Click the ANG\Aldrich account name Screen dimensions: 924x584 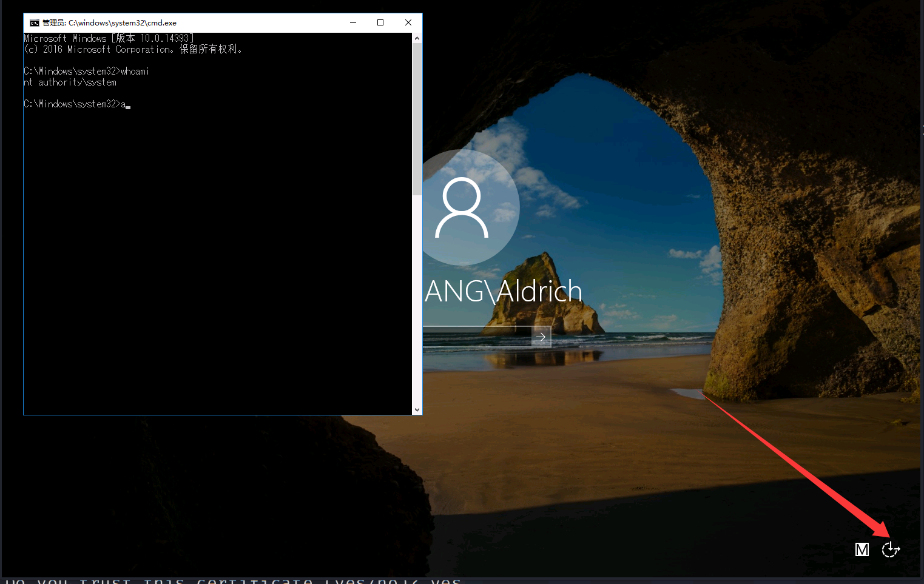[504, 292]
